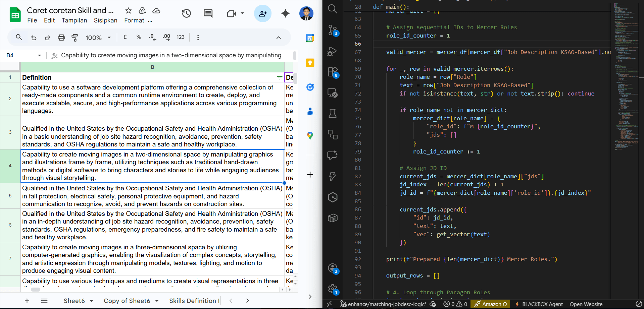644x309 pixels.
Task: Click the Share people button
Action: click(x=263, y=13)
